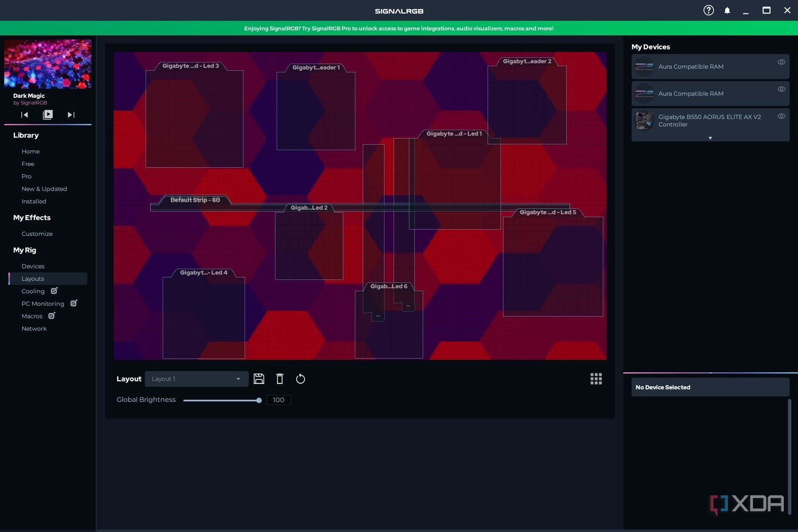Click the save layout floppy disk icon
The height and width of the screenshot is (532, 798).
(259, 379)
